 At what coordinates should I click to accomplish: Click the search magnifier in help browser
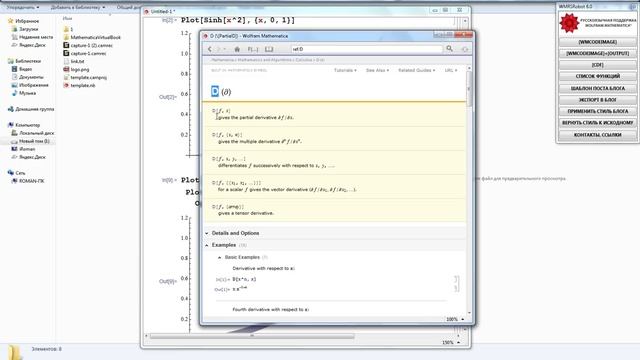tap(449, 49)
